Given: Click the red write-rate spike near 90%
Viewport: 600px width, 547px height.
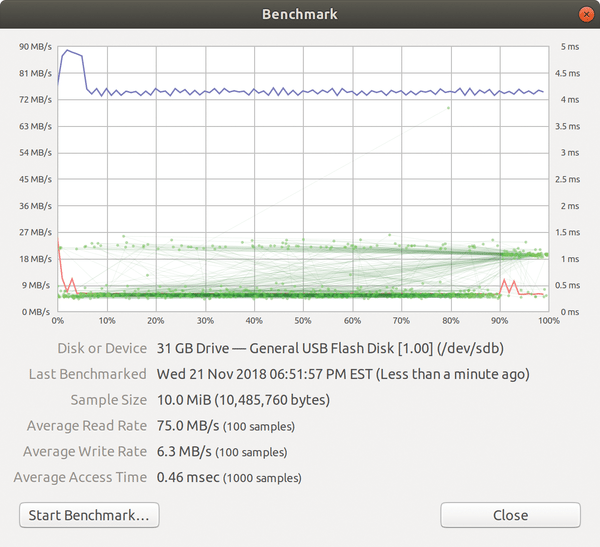Looking at the screenshot, I should (x=503, y=282).
